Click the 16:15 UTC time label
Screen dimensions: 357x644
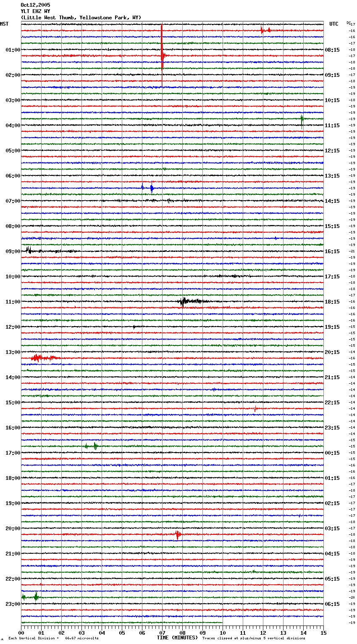[332, 251]
